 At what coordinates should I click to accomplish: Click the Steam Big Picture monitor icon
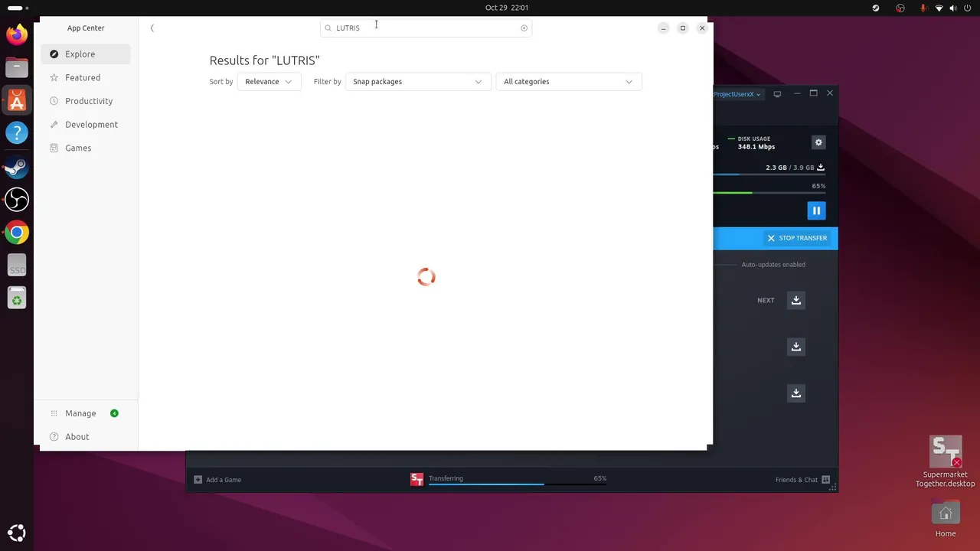pos(777,94)
